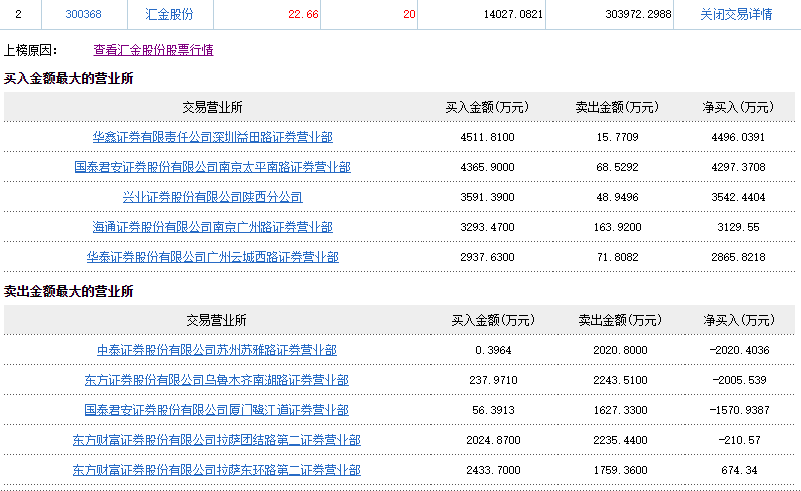Click 国泰君安 厦门鹭江道 branch link

pyautogui.click(x=216, y=410)
